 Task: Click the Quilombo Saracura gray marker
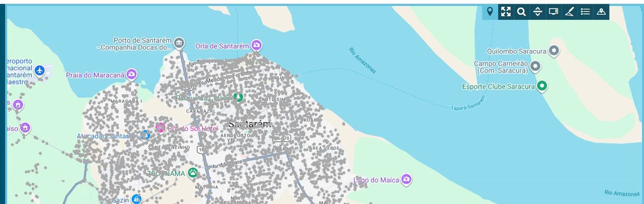(554, 51)
